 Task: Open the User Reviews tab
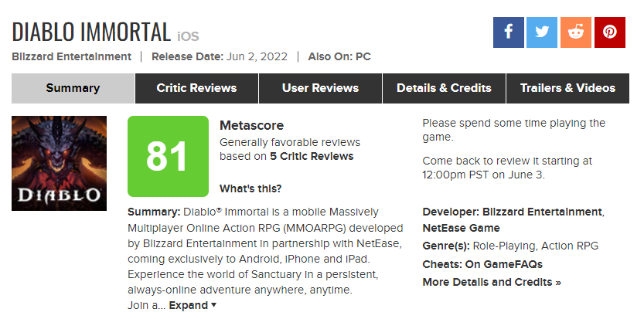pos(320,88)
